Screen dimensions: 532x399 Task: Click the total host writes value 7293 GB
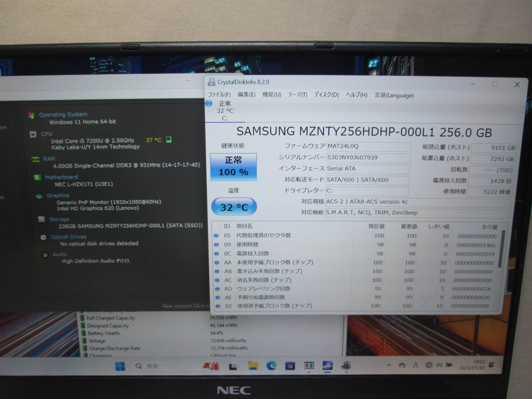click(493, 159)
